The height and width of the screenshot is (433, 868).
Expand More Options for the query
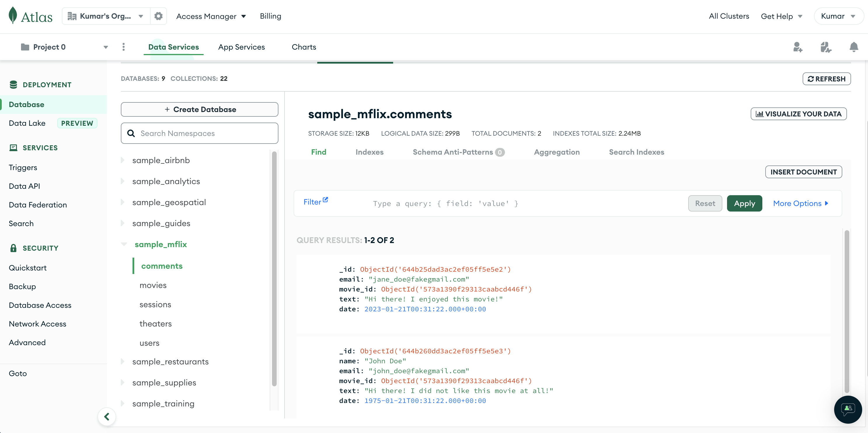801,203
